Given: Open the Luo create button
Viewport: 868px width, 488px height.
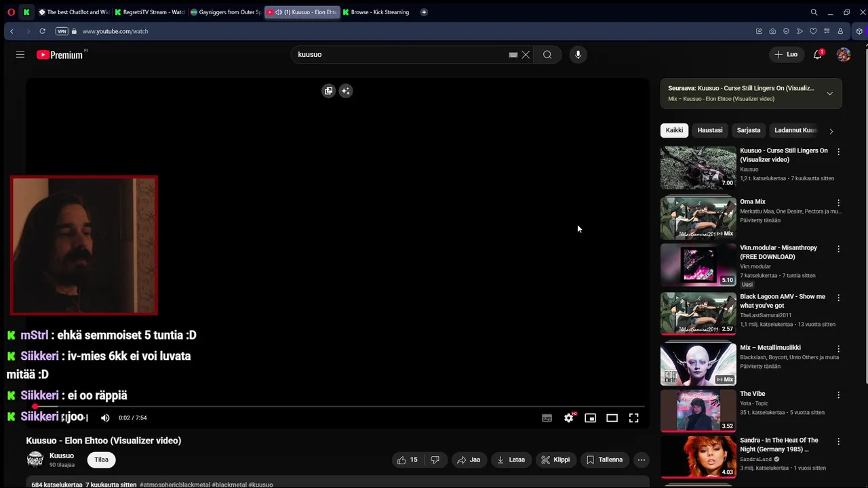Looking at the screenshot, I should (787, 54).
